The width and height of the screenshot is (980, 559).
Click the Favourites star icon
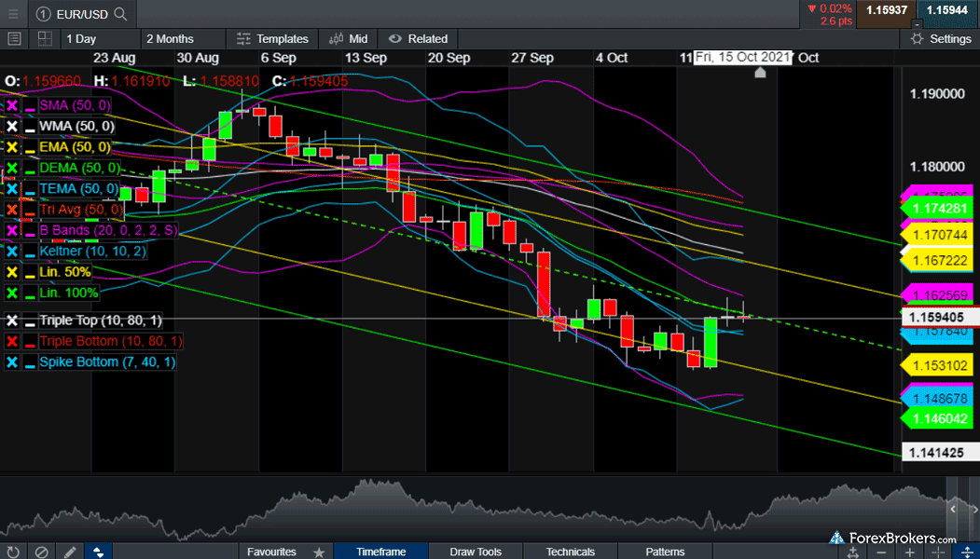319,552
